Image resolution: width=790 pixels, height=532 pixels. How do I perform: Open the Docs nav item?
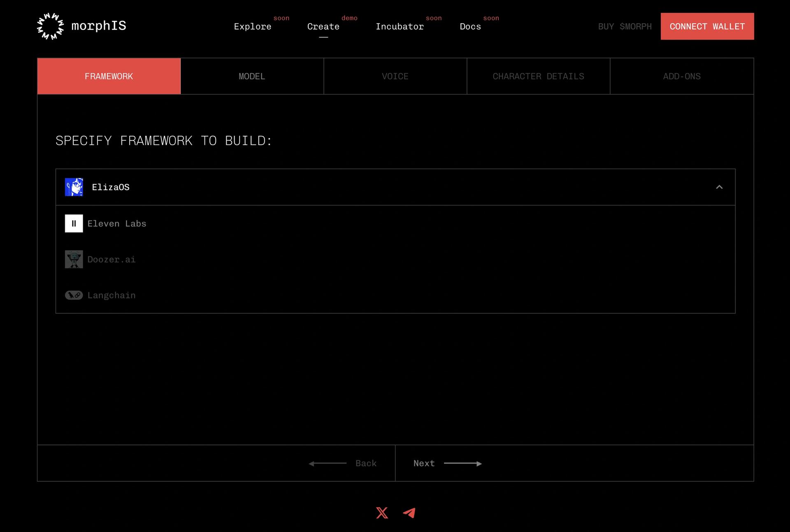coord(470,26)
